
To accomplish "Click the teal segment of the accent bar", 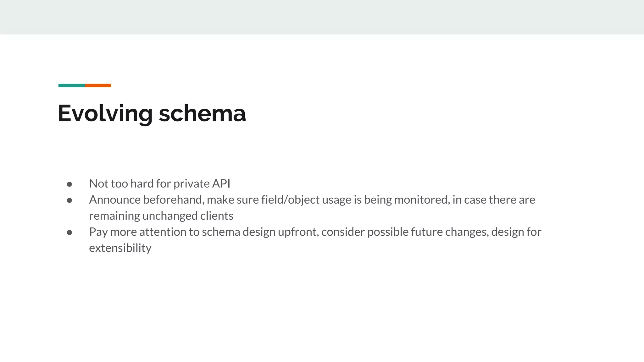I will pos(72,85).
